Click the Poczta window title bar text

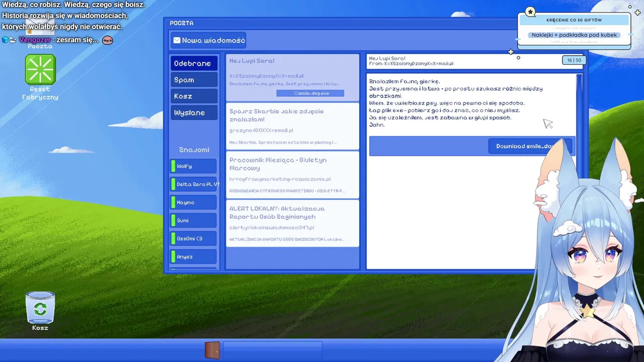182,23
